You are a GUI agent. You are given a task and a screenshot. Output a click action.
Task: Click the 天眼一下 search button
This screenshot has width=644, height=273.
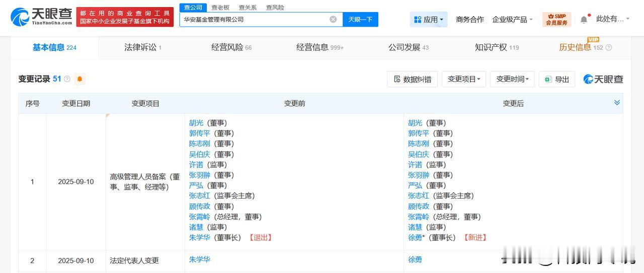pyautogui.click(x=360, y=19)
